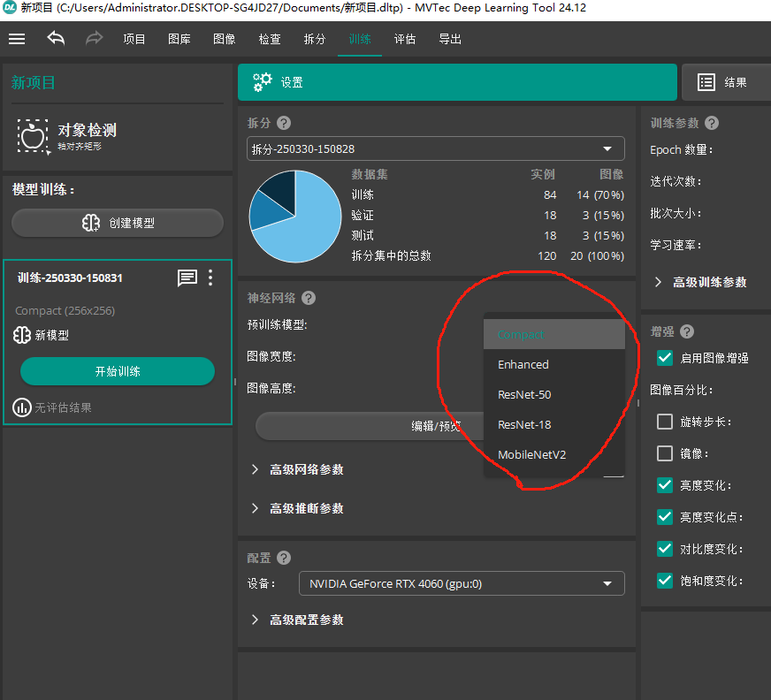Click the 拆分集中的总数 row
This screenshot has width=771, height=700.
click(487, 255)
